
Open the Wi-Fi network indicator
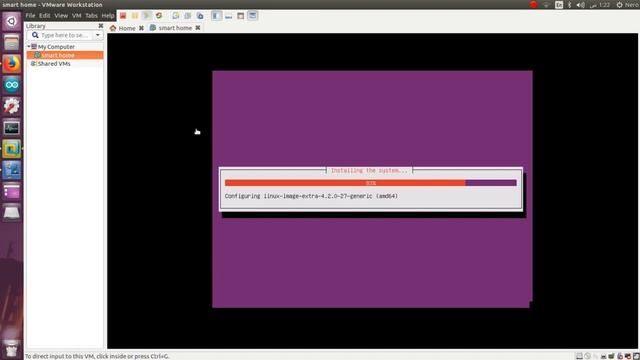point(546,4)
